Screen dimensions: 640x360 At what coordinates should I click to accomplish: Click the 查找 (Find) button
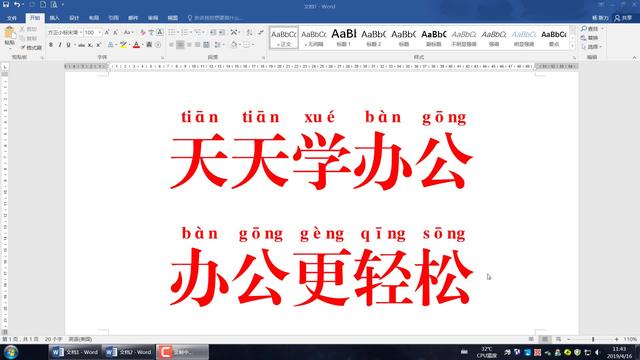589,29
